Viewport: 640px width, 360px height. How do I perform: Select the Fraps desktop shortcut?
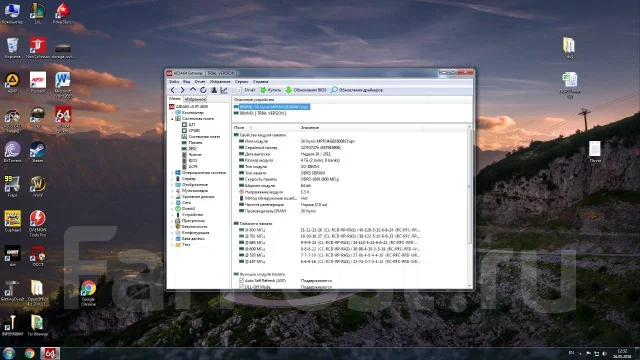[x=12, y=187]
